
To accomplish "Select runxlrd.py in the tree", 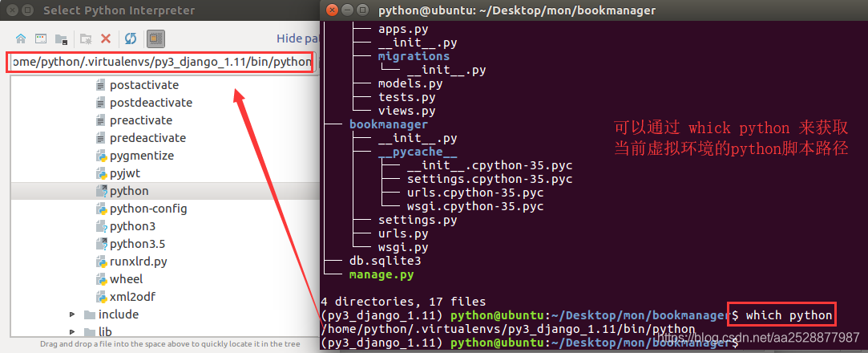I will [139, 262].
